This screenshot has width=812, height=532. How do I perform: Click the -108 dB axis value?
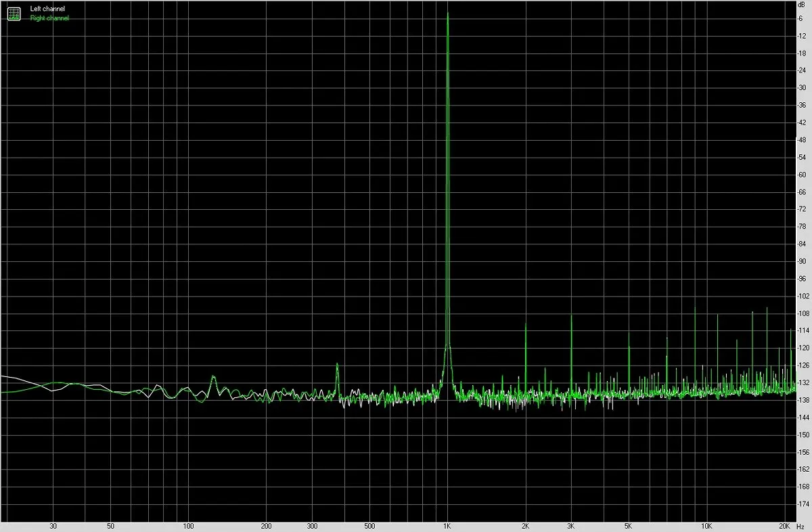(804, 313)
